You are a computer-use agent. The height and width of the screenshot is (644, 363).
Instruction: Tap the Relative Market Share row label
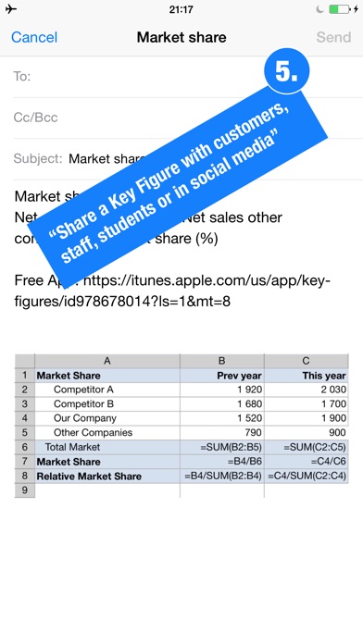pos(89,476)
